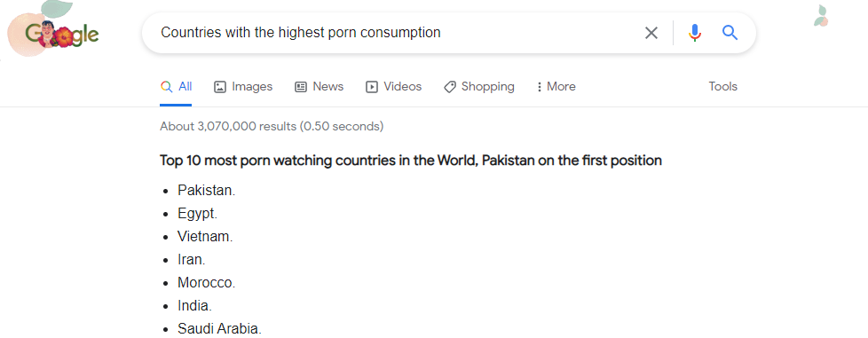Image resolution: width=868 pixels, height=338 pixels.
Task: Open the Google Doodle logo
Action: click(x=53, y=33)
